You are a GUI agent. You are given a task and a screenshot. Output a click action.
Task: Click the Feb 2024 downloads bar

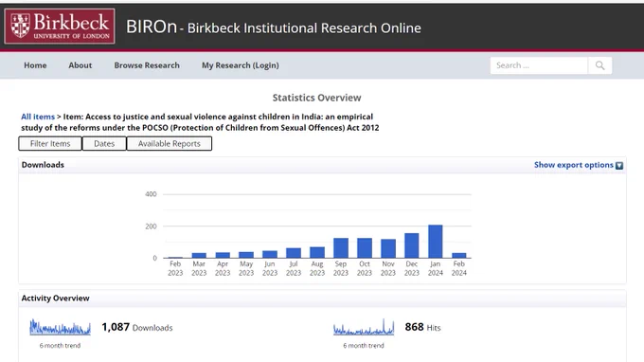click(x=459, y=256)
